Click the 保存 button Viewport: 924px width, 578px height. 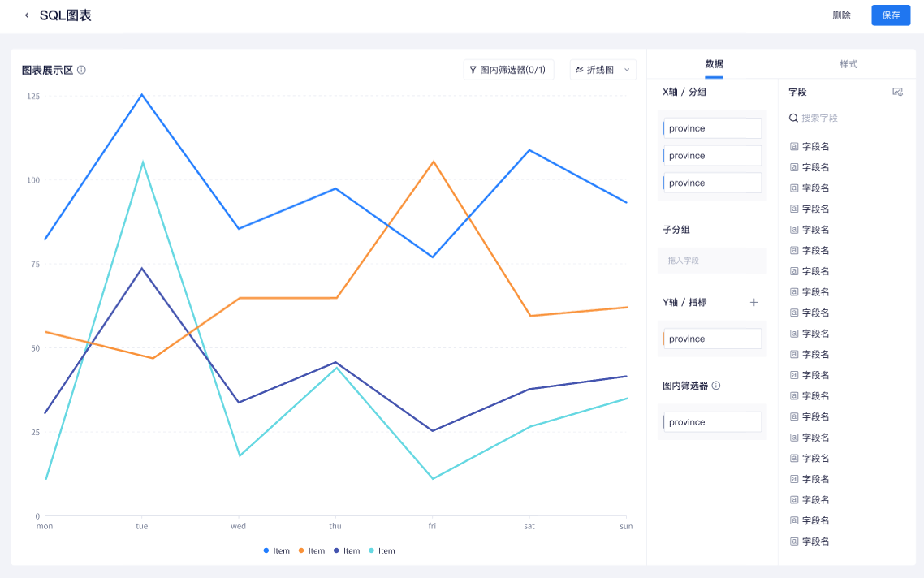pos(891,15)
